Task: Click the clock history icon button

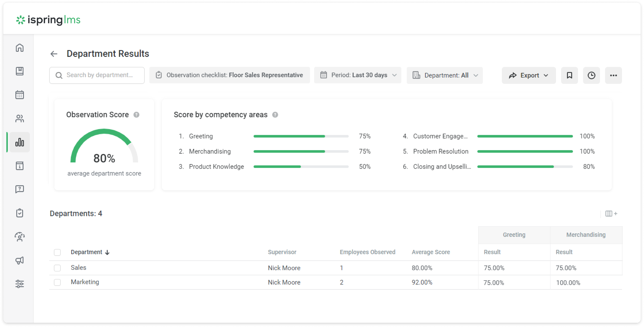Action: point(591,75)
